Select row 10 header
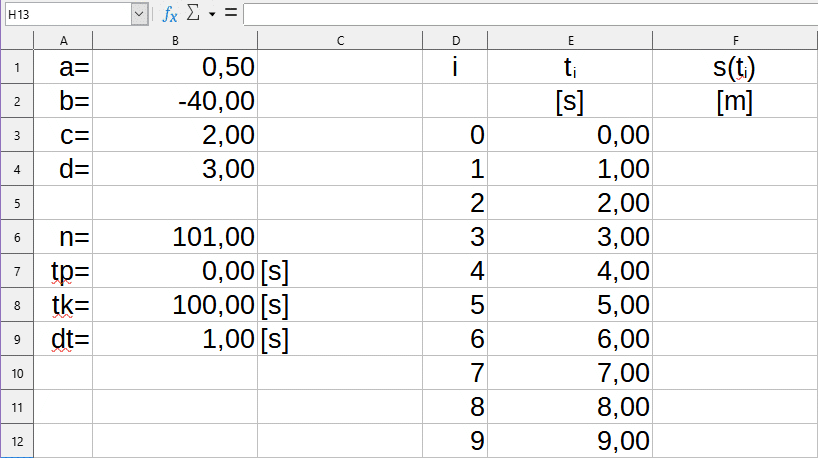Viewport: 818px width, 458px height. [17, 373]
